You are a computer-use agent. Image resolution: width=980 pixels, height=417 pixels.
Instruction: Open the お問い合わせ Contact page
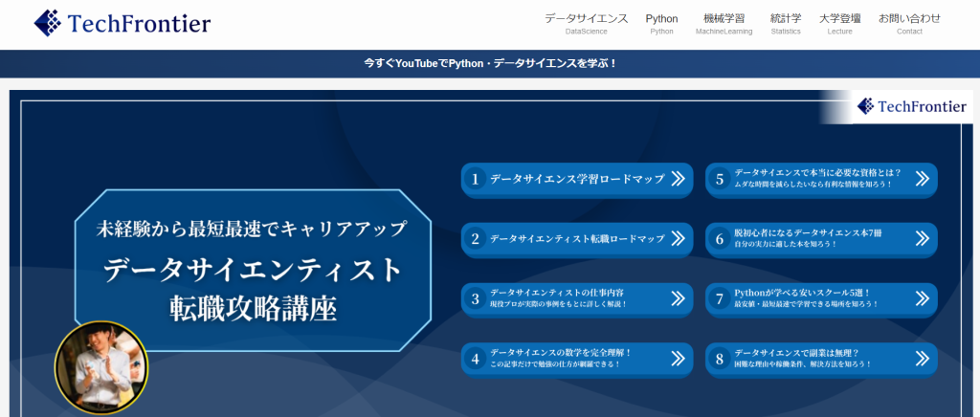pos(909,24)
